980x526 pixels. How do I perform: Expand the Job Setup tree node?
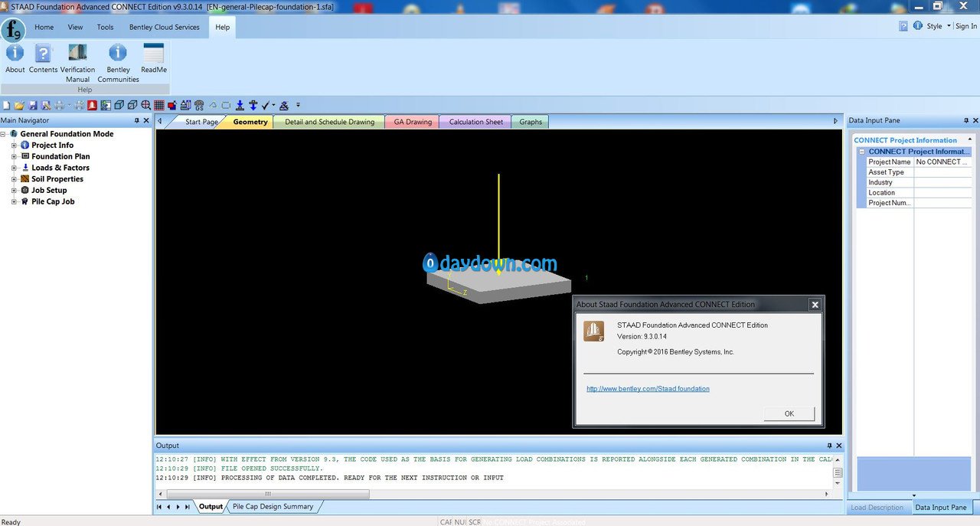pos(14,191)
